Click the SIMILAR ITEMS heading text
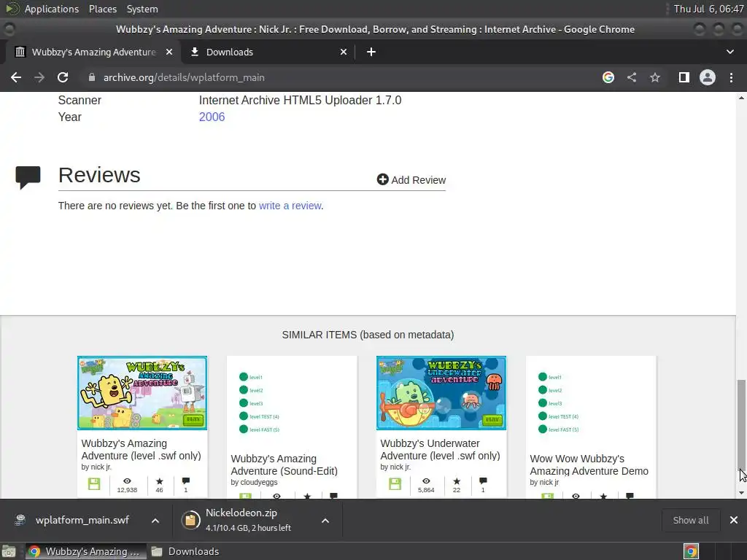The image size is (747, 560). (368, 335)
